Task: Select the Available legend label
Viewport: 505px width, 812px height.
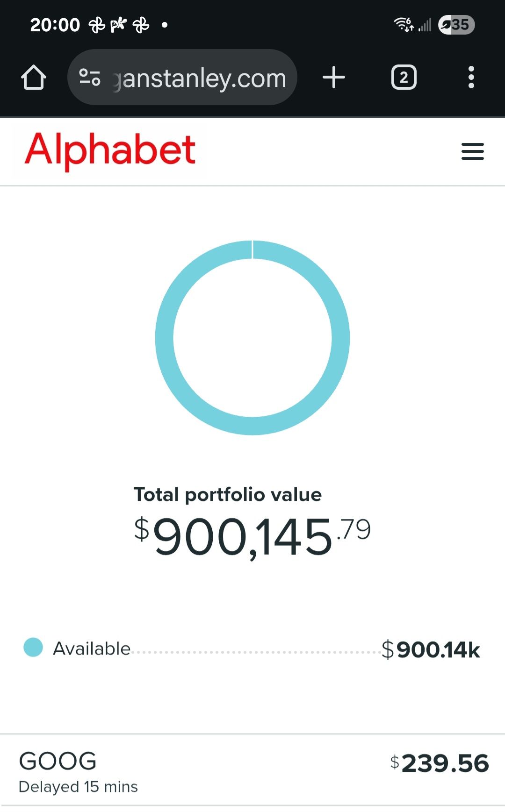Action: point(92,648)
